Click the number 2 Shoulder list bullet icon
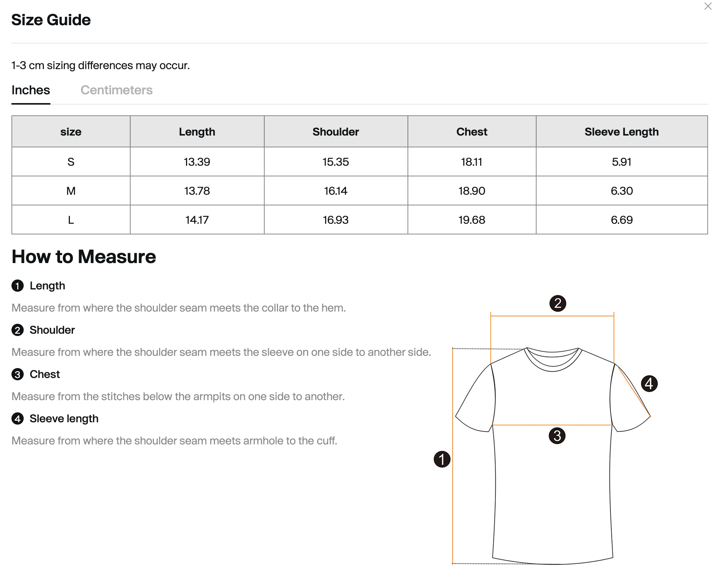The image size is (718, 588). 18,330
